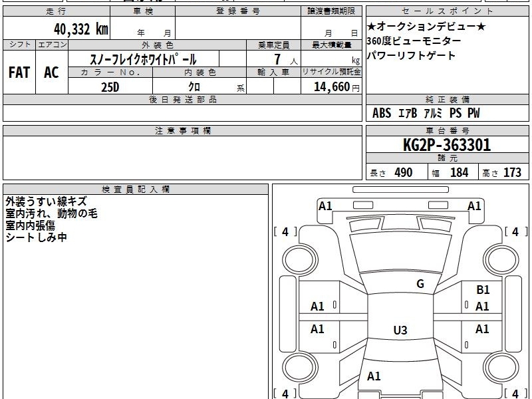
Task: Select the seating capacity 7 人
Action: pyautogui.click(x=285, y=60)
